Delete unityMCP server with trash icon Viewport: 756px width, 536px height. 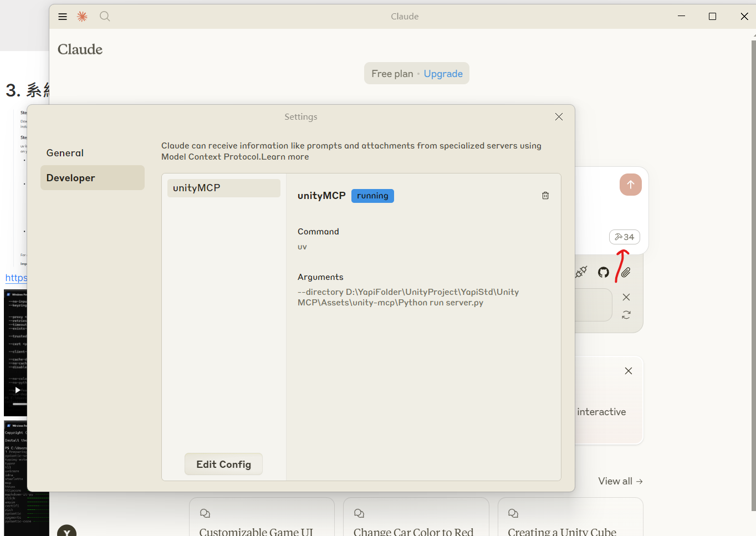545,196
